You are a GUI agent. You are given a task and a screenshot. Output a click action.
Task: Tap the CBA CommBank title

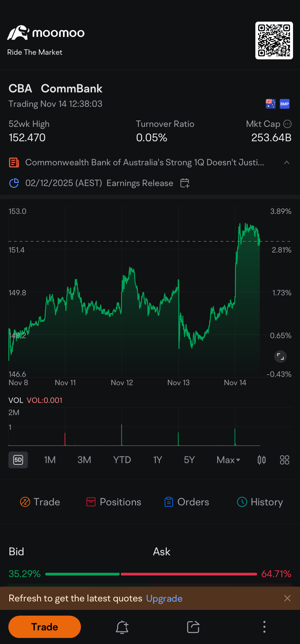(x=55, y=88)
